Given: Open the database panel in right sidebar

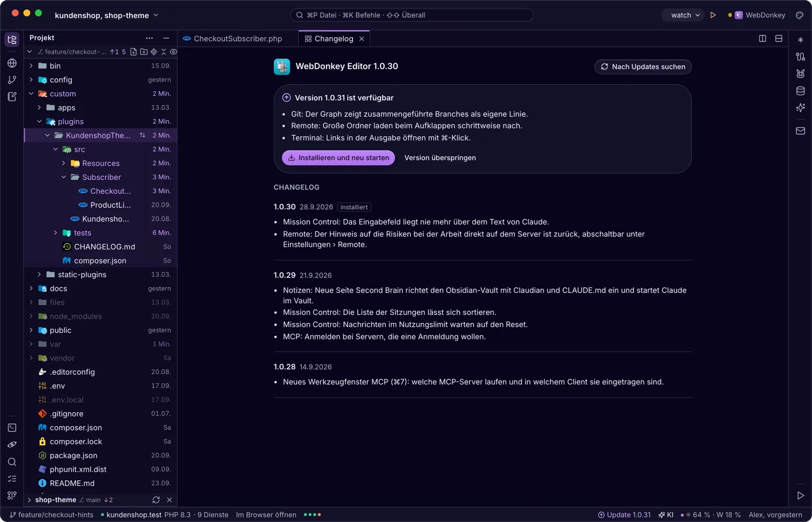Looking at the screenshot, I should (800, 90).
